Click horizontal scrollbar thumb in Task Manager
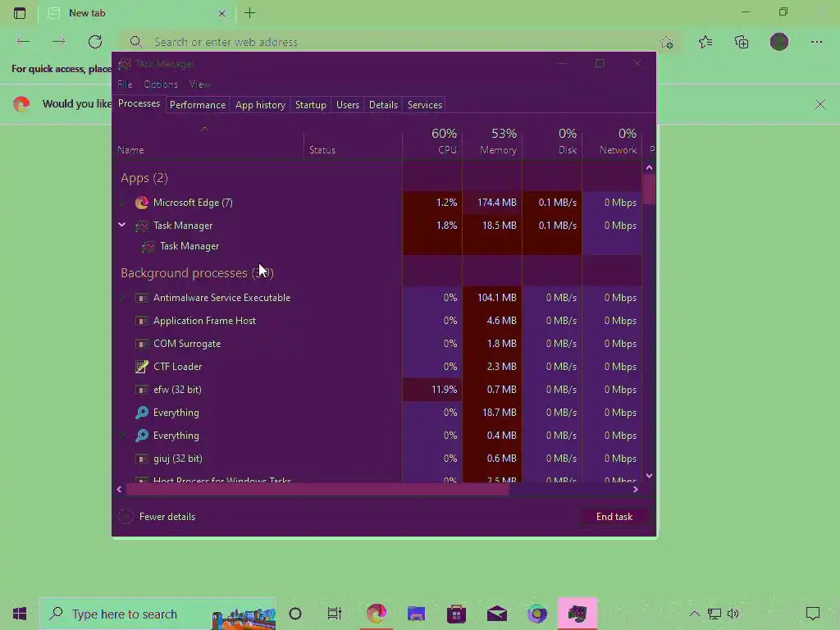This screenshot has width=840, height=630. point(317,489)
